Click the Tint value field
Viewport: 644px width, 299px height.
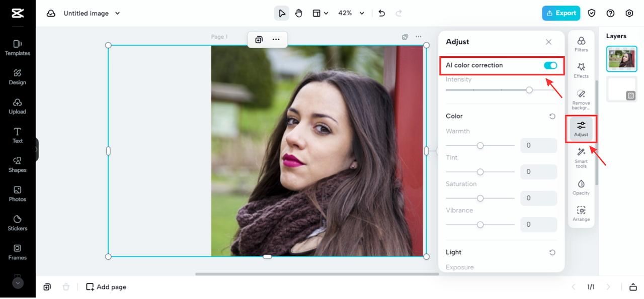pos(538,172)
